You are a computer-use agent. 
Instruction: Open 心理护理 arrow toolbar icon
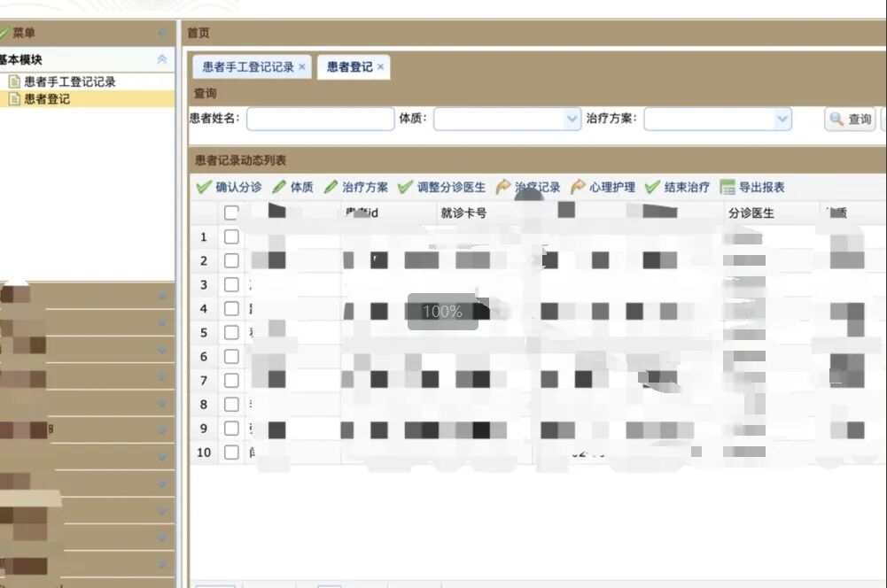tap(579, 187)
